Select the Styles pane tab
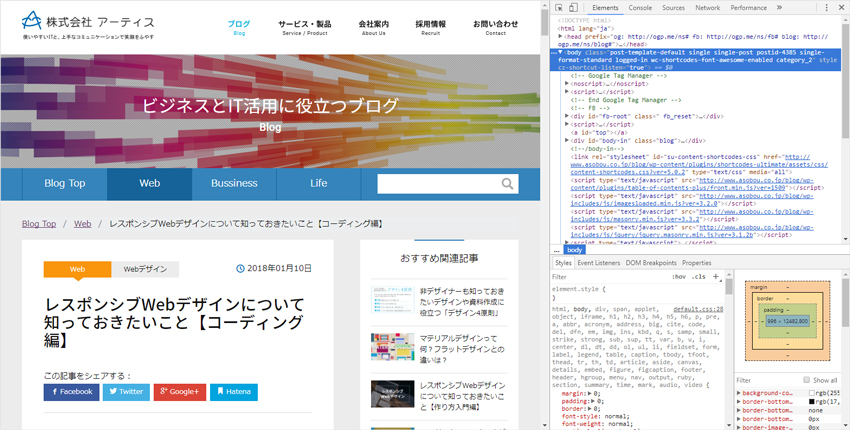The width and height of the screenshot is (850, 430). [x=563, y=262]
